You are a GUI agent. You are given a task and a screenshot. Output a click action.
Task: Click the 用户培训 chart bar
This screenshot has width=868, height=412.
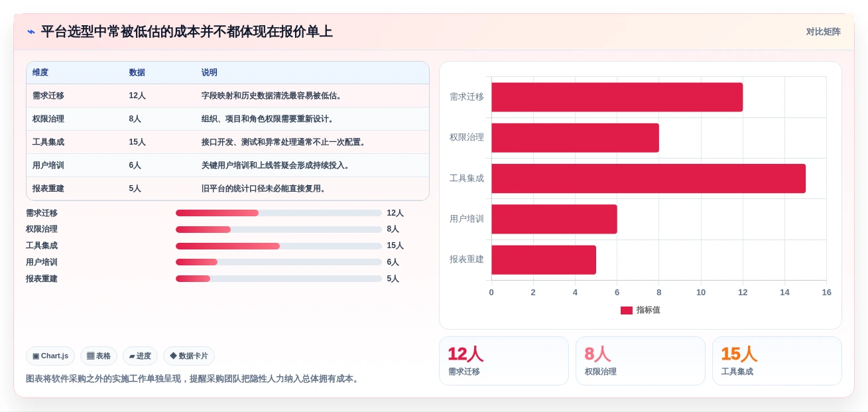tap(554, 219)
